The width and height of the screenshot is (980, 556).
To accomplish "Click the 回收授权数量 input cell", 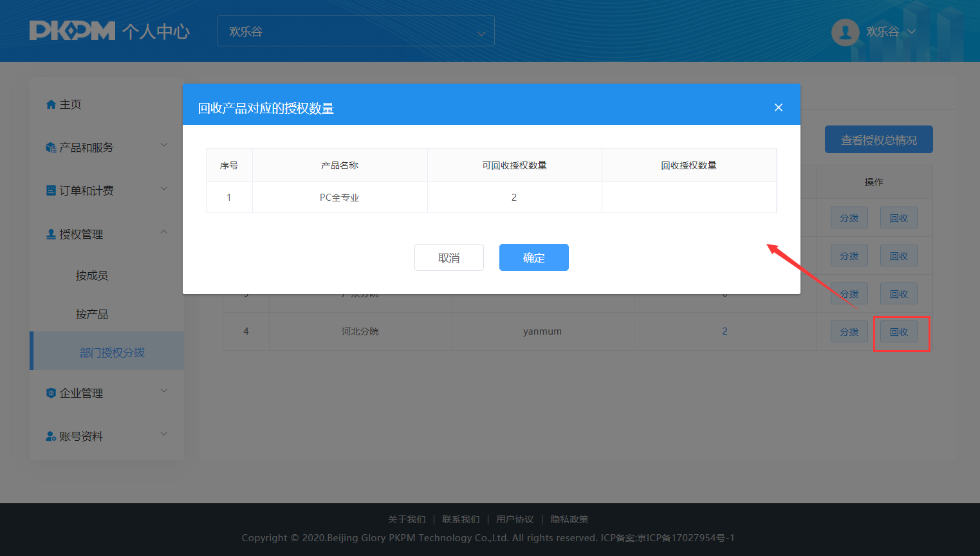I will (x=689, y=198).
